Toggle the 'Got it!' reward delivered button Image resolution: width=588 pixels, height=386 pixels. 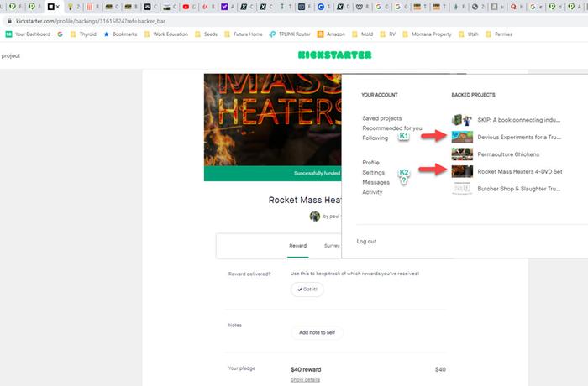pyautogui.click(x=307, y=289)
